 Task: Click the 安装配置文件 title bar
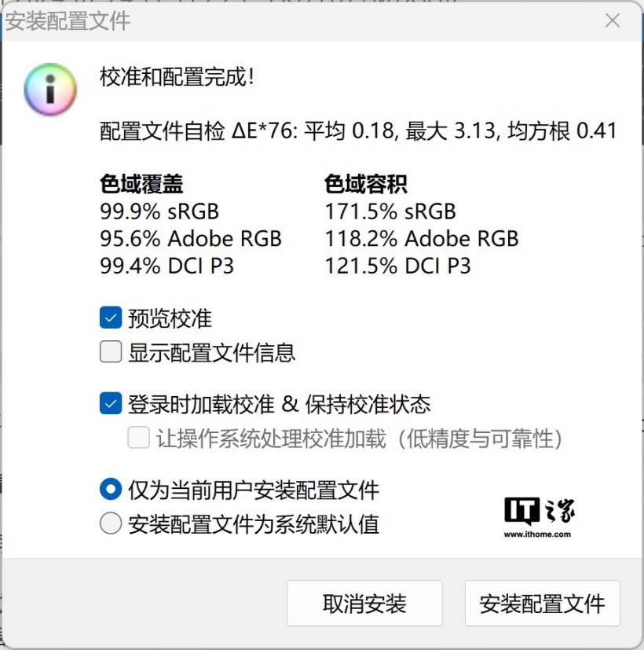71,21
